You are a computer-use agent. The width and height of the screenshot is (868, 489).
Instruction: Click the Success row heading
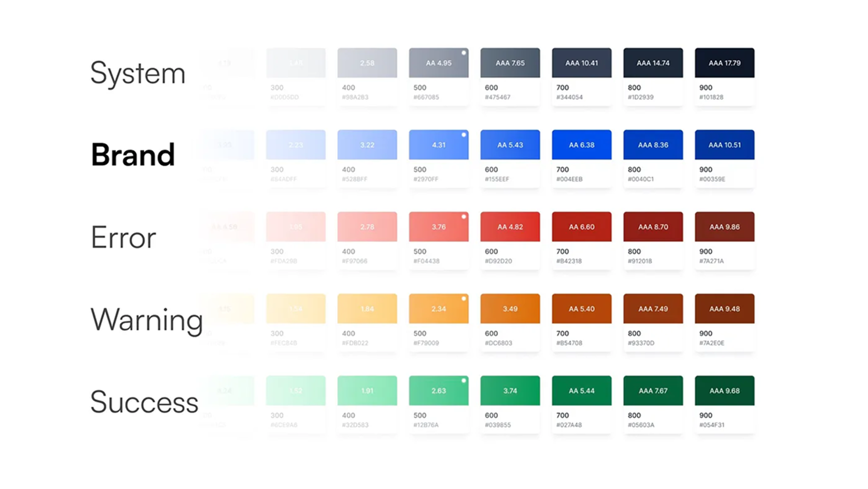(x=144, y=402)
